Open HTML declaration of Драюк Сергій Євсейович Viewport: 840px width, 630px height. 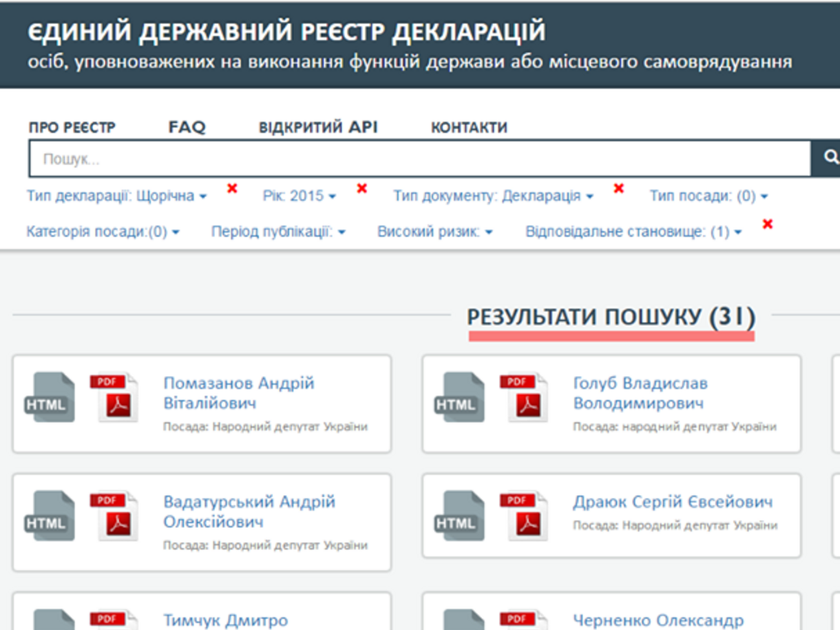tap(459, 516)
